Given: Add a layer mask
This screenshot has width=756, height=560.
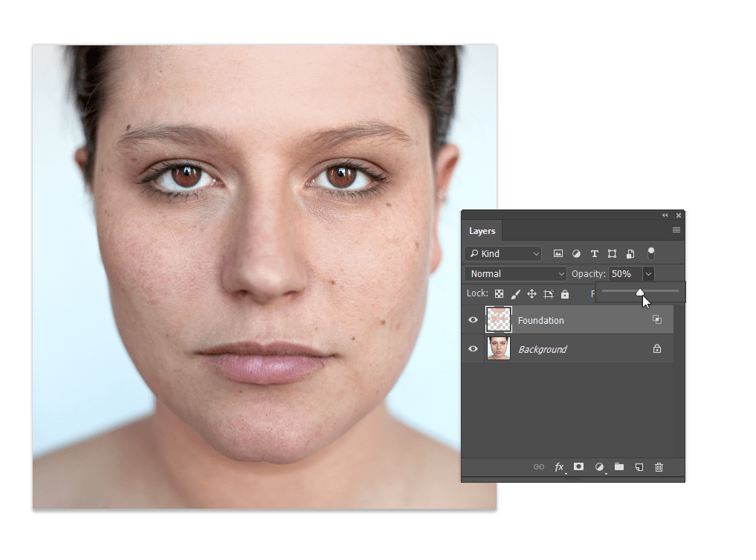Looking at the screenshot, I should point(578,467).
